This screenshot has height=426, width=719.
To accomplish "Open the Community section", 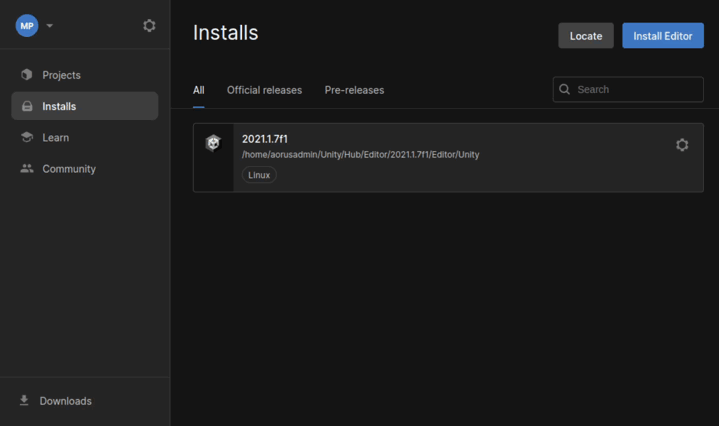I will coord(85,169).
